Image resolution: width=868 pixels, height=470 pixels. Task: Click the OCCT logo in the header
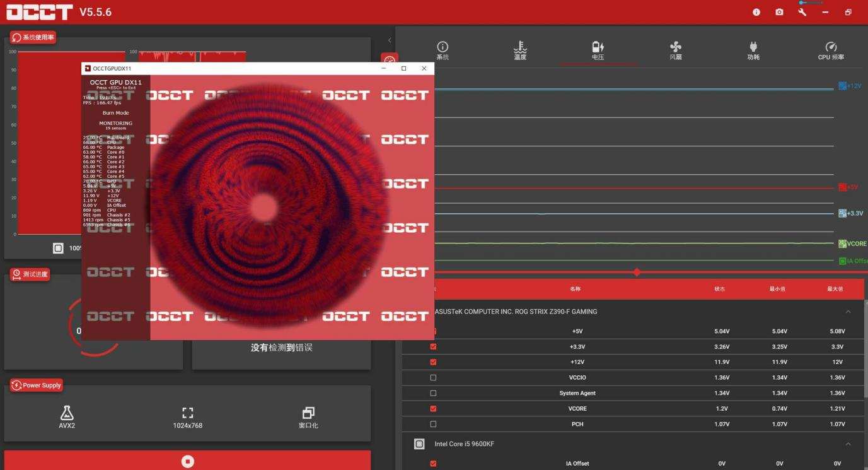(40, 12)
